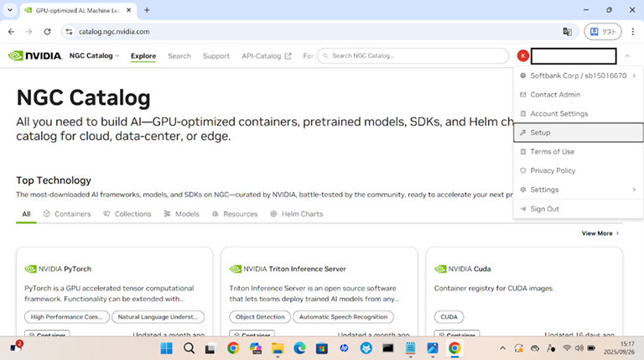The height and width of the screenshot is (360, 644).
Task: Open the guest profile button
Action: (603, 32)
